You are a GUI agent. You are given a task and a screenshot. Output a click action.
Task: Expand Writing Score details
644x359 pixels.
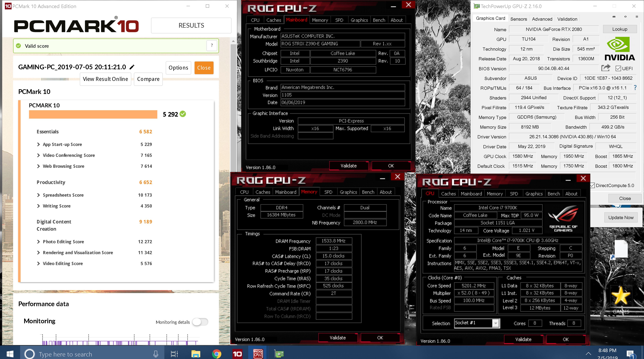tap(38, 206)
